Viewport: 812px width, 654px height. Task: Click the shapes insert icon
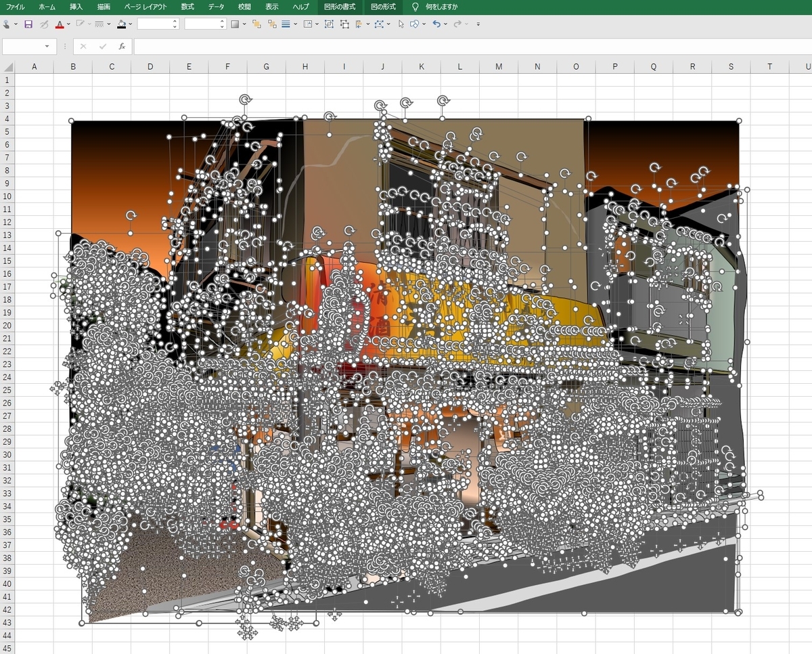414,24
